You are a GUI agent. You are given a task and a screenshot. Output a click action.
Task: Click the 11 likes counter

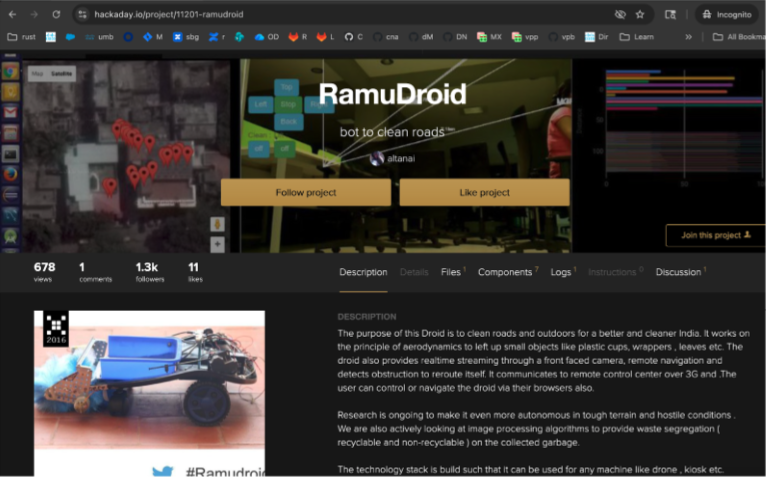pyautogui.click(x=195, y=272)
